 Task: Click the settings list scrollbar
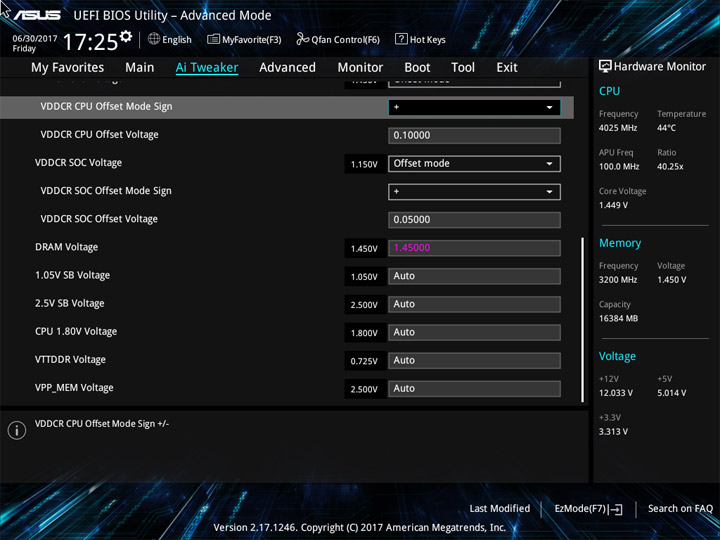[x=583, y=320]
